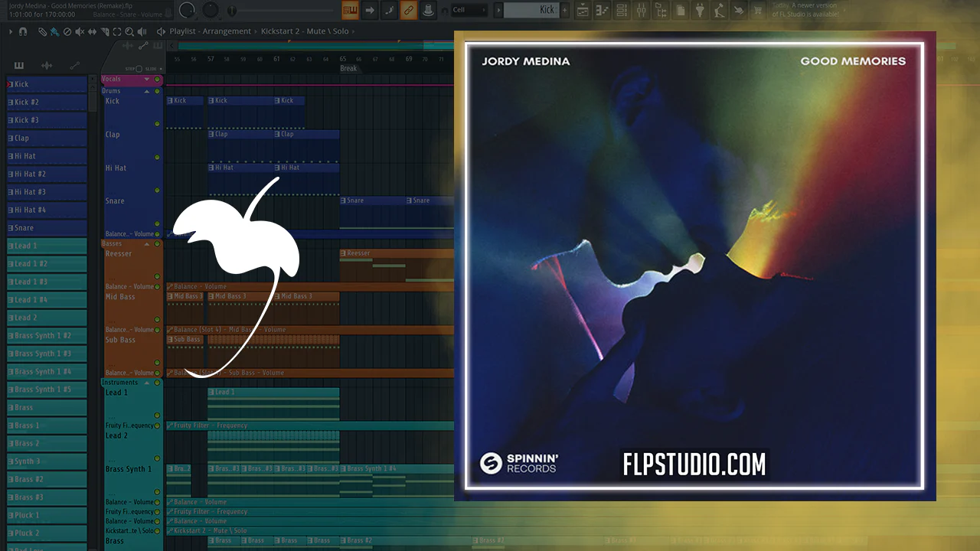Select the Draw pencil tool
980x551 pixels.
[43, 31]
